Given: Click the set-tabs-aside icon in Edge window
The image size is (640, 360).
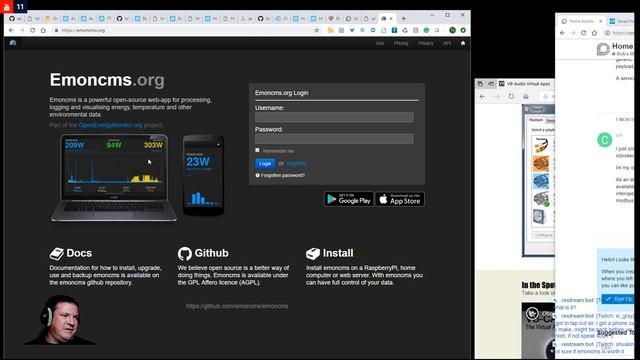Looking at the screenshot, I should click(491, 84).
